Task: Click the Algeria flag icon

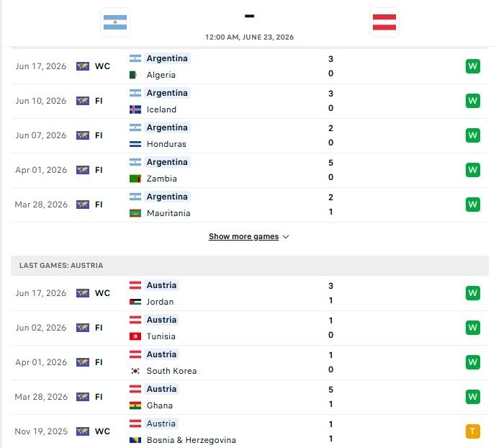Action: point(135,75)
